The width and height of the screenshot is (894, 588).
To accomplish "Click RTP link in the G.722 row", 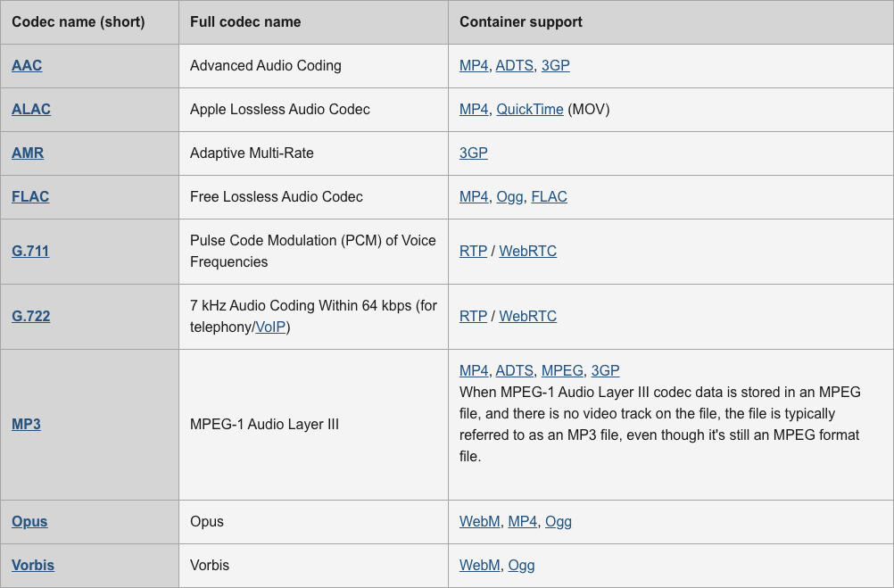I will (473, 316).
